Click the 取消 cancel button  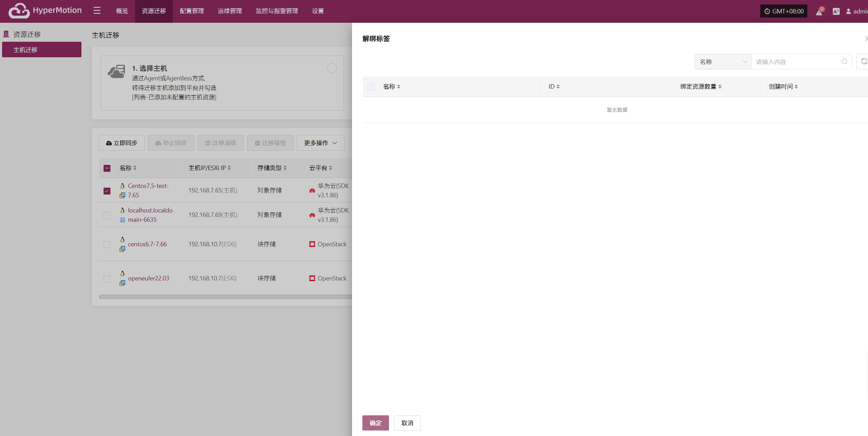pyautogui.click(x=407, y=423)
